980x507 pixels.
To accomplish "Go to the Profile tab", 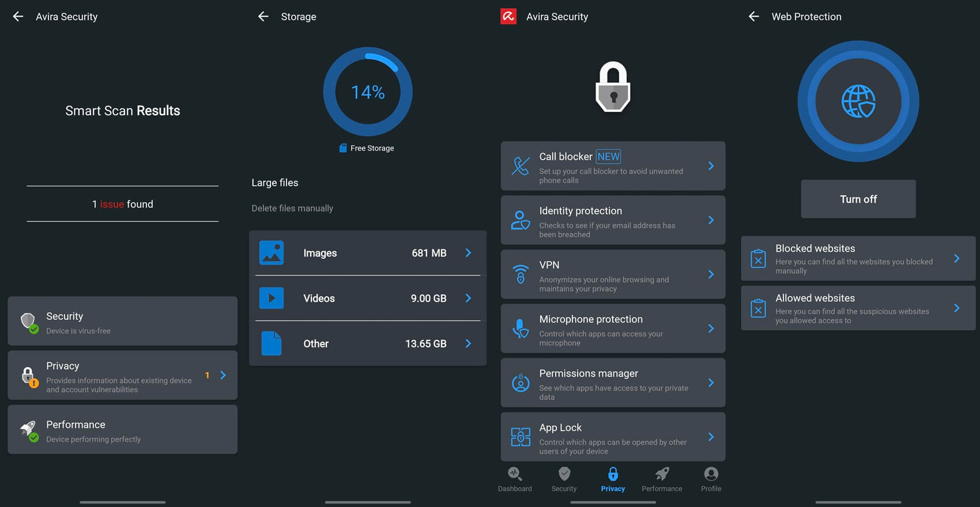I will coord(711,479).
